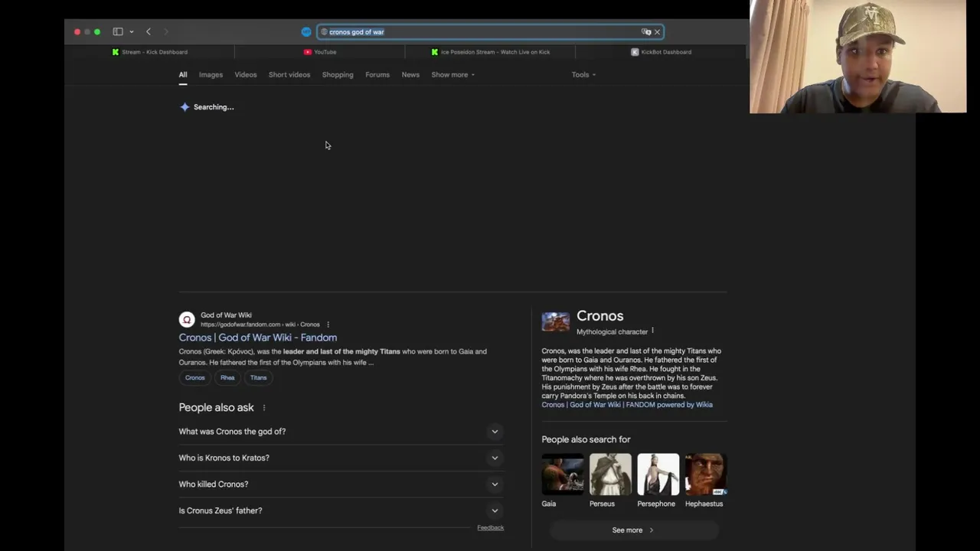
Task: Click the translate icon in address bar
Action: (646, 32)
